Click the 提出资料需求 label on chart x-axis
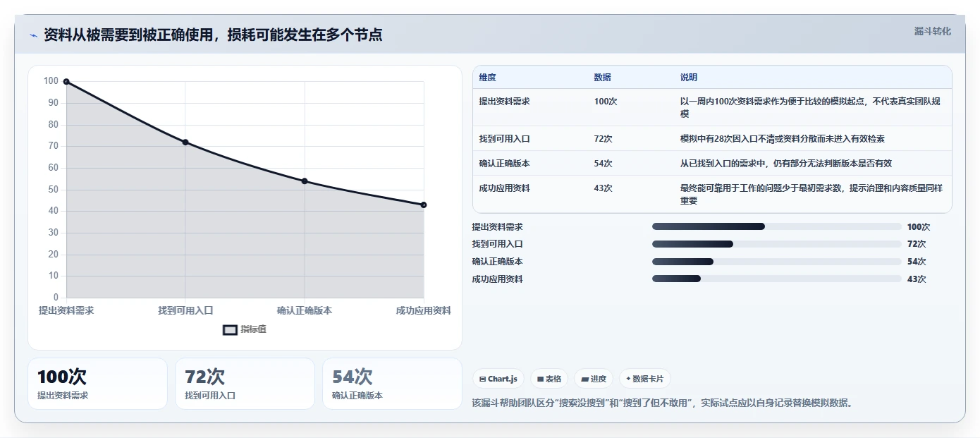 click(x=66, y=310)
